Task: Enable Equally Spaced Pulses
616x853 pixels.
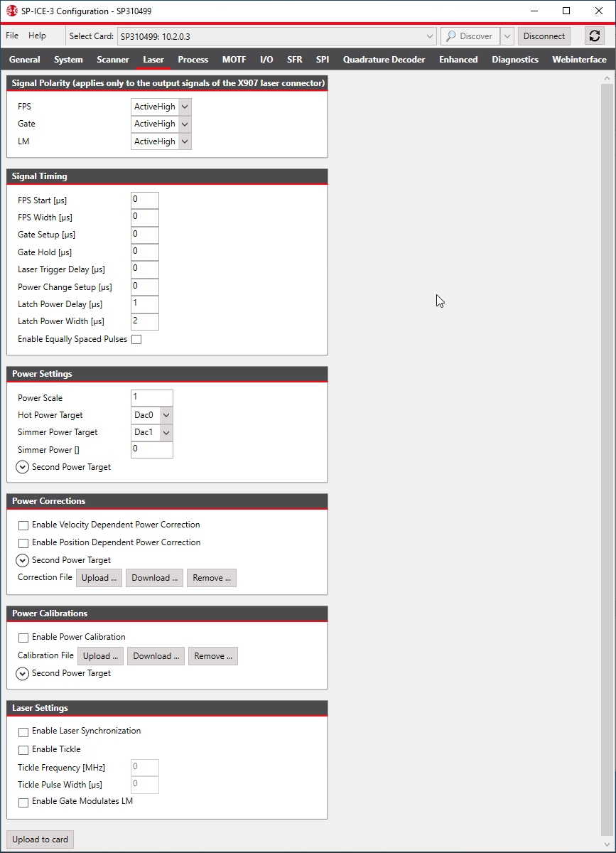Action: (136, 339)
